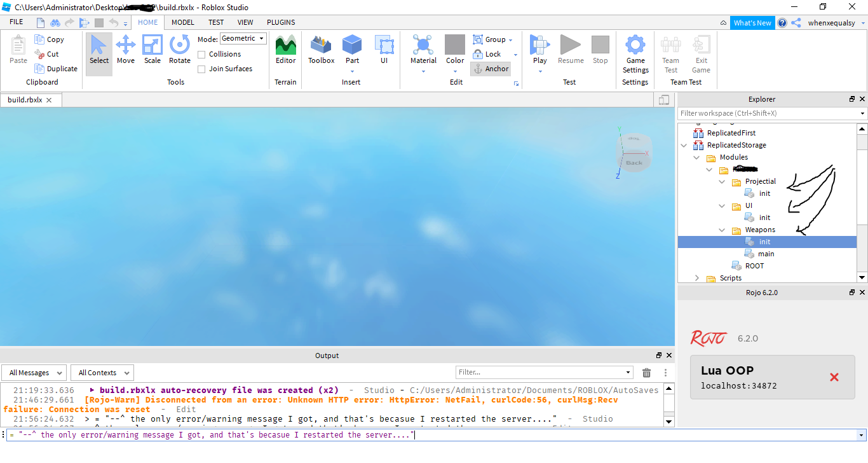This screenshot has height=463, width=868.
Task: Click the Stop test button
Action: [600, 50]
